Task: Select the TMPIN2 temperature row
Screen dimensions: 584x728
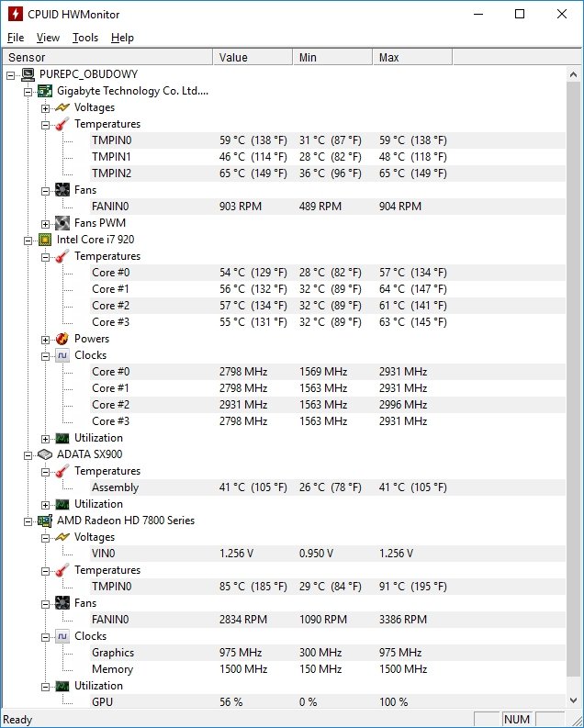Action: click(x=327, y=174)
